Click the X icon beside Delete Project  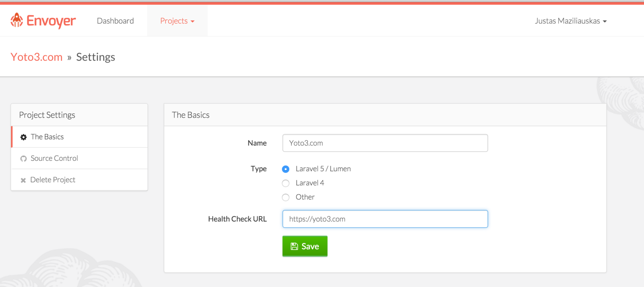(x=23, y=180)
